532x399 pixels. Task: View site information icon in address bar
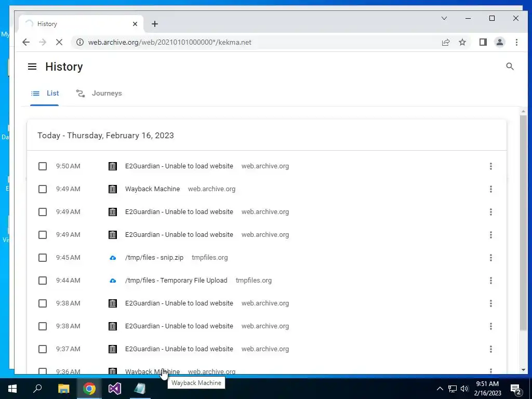[79, 43]
